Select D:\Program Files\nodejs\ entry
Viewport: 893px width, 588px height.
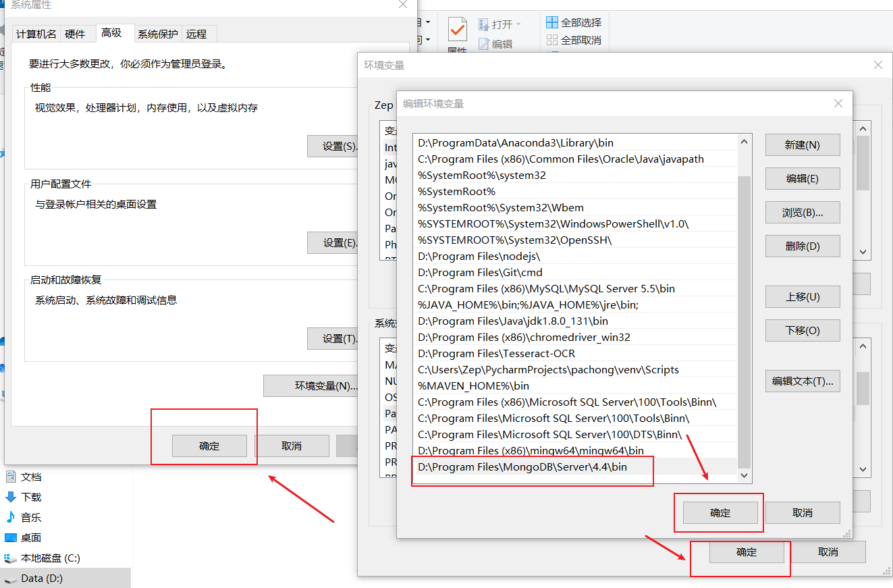click(x=575, y=256)
